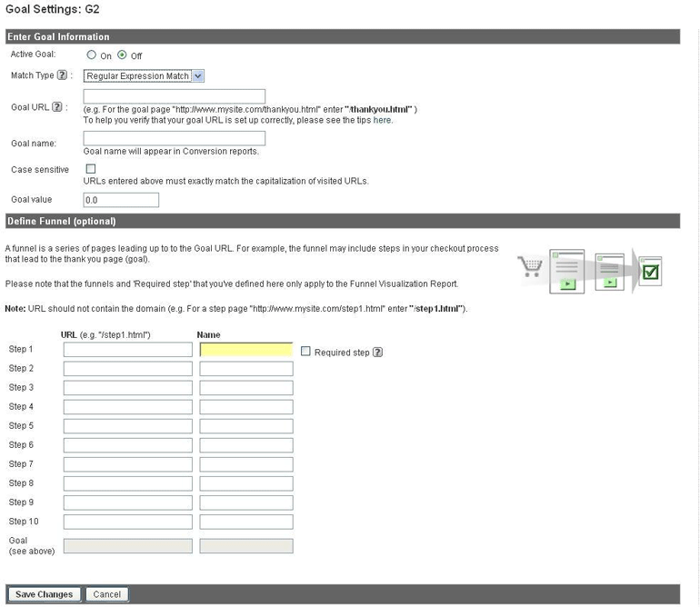Click the 'Goal (see above)' label
700x607 pixels.
32,546
